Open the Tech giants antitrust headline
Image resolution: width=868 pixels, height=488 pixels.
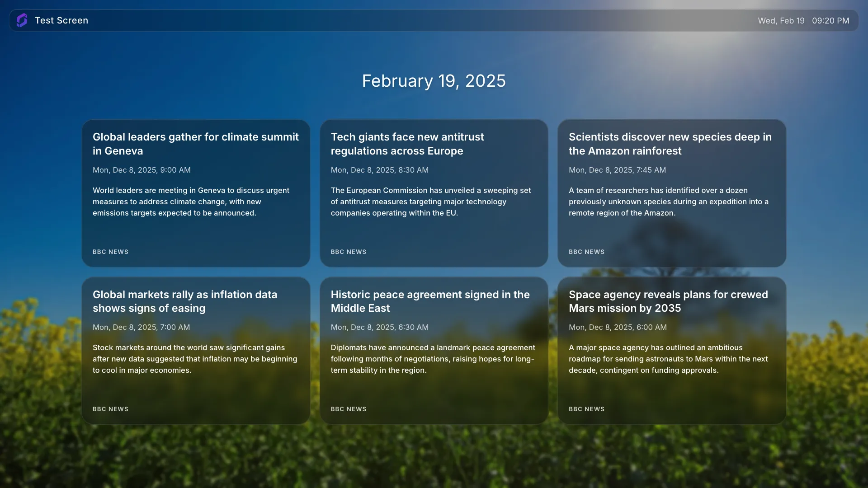407,144
